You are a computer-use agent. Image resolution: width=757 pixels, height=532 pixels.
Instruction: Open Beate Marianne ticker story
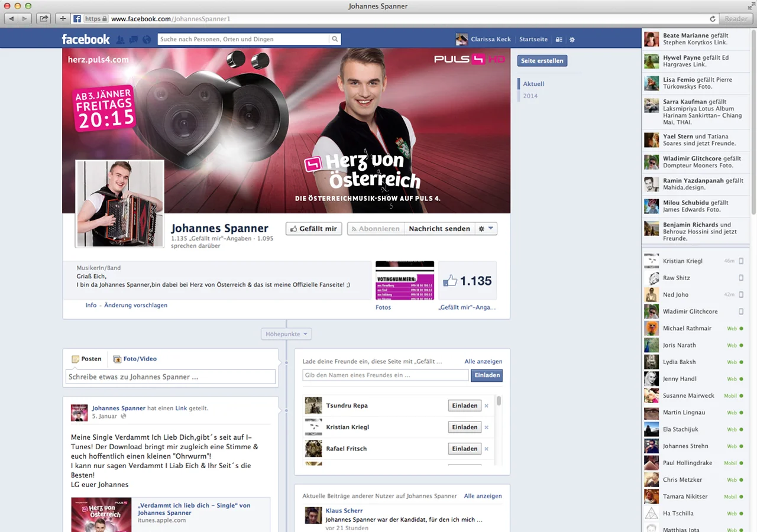point(695,39)
